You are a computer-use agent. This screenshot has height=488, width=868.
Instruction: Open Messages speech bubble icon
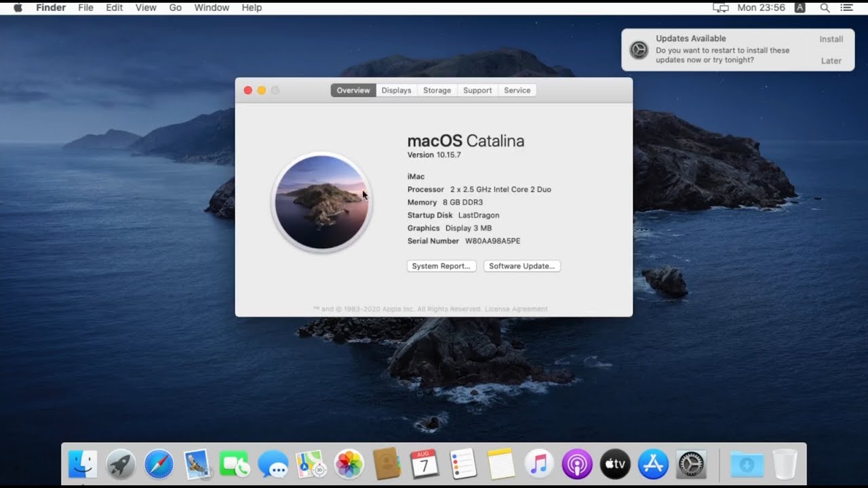[273, 464]
